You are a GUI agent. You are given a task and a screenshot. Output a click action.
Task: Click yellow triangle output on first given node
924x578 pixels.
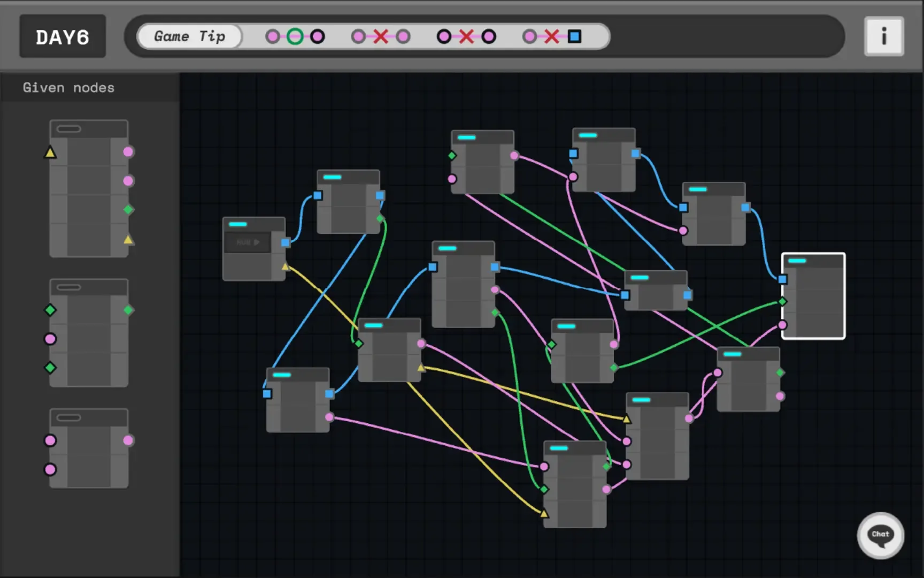[x=128, y=239]
